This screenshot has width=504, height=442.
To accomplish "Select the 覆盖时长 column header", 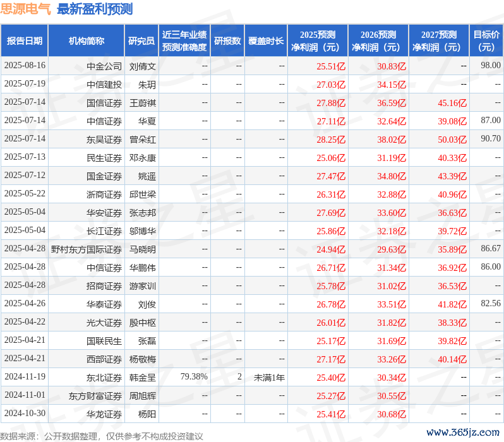I will (x=266, y=41).
